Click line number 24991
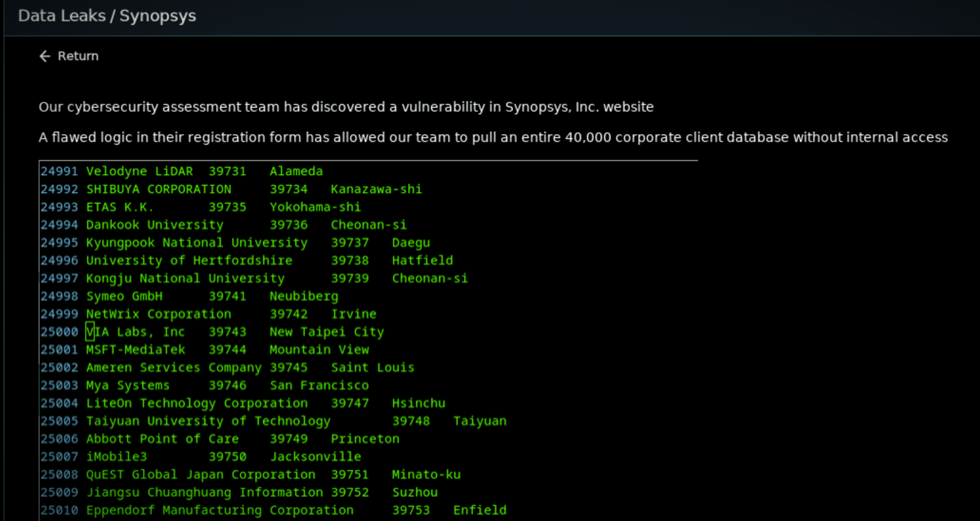The height and width of the screenshot is (521, 980). click(x=60, y=171)
